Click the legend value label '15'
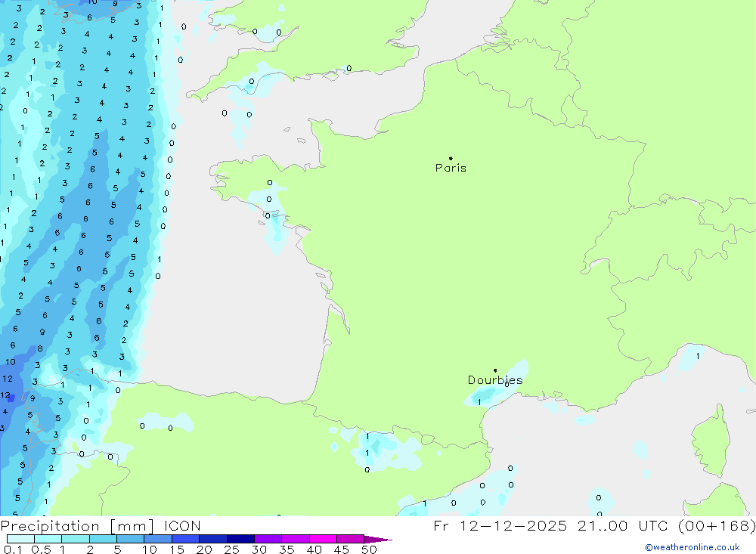Image resolution: width=756 pixels, height=554 pixels. coord(177,549)
